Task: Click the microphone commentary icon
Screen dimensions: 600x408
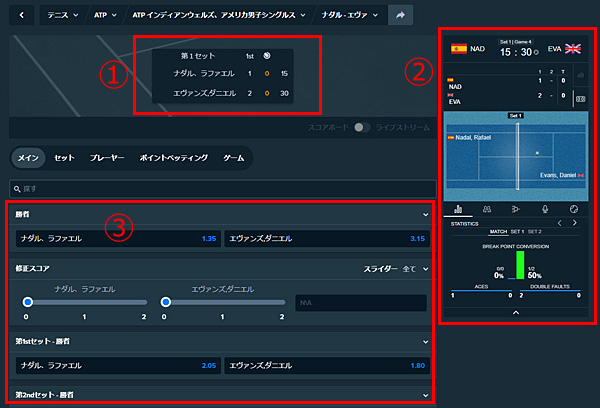Action: click(x=545, y=209)
